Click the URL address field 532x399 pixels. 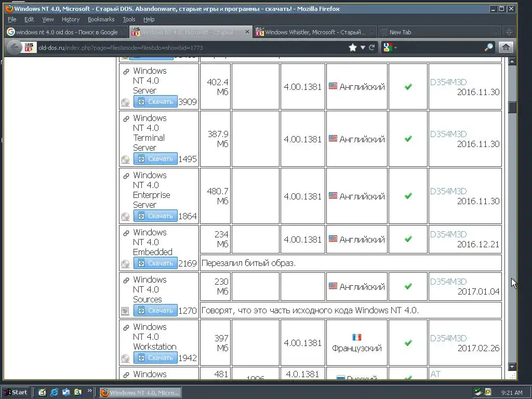pyautogui.click(x=192, y=47)
